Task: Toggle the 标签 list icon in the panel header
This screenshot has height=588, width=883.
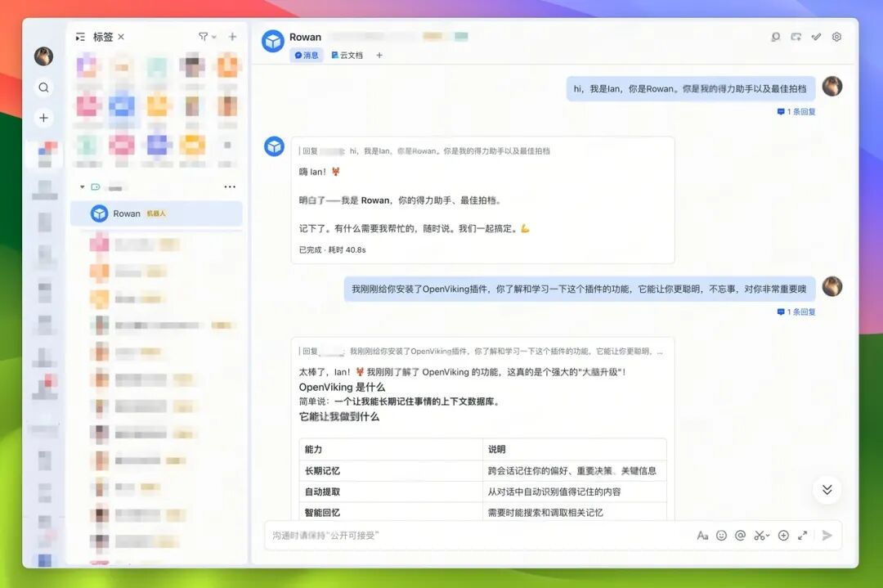Action: tap(80, 37)
